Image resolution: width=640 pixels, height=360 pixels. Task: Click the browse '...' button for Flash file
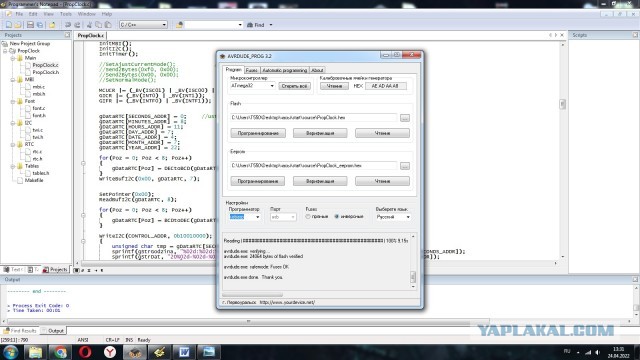point(404,118)
